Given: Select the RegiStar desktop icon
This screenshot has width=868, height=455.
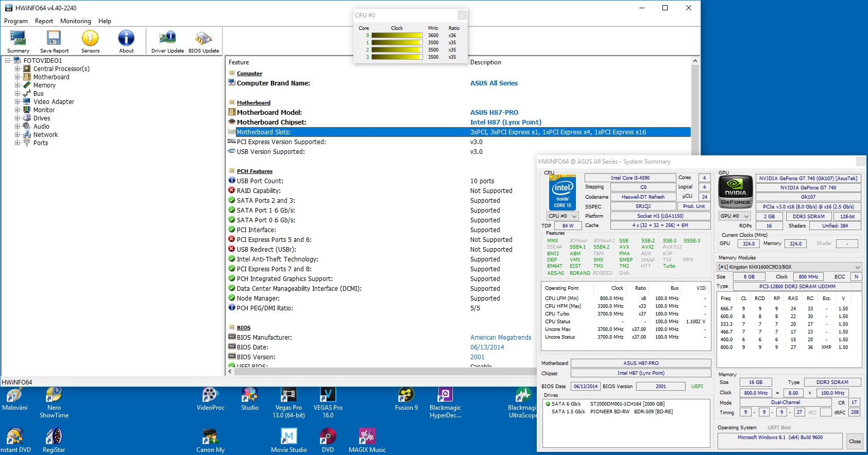Looking at the screenshot, I should (x=54, y=441).
